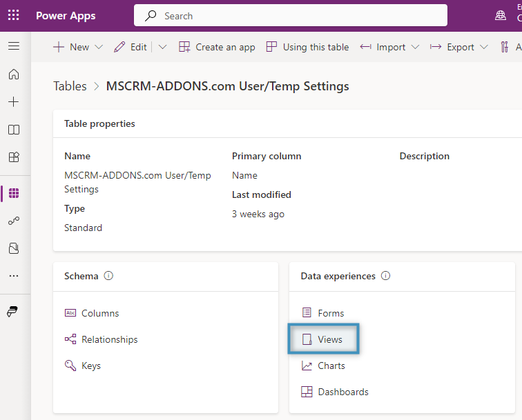Expand the Import dropdown chevron
Image resolution: width=522 pixels, height=420 pixels.
(415, 47)
